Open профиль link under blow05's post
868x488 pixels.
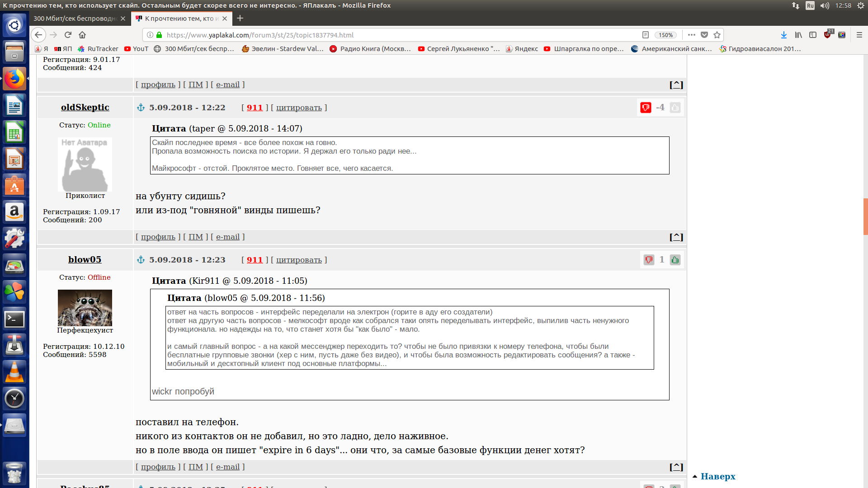pos(158,467)
